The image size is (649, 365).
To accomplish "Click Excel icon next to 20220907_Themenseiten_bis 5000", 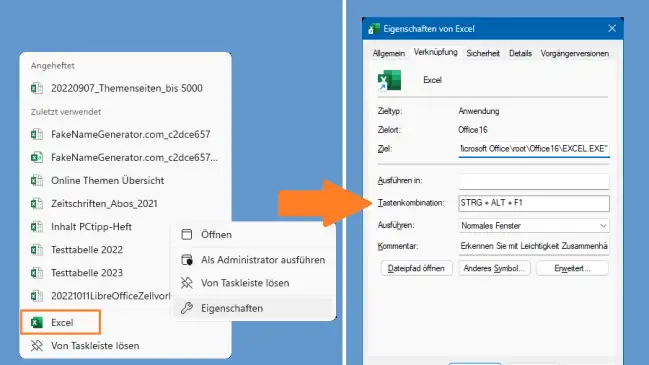I will tap(36, 88).
